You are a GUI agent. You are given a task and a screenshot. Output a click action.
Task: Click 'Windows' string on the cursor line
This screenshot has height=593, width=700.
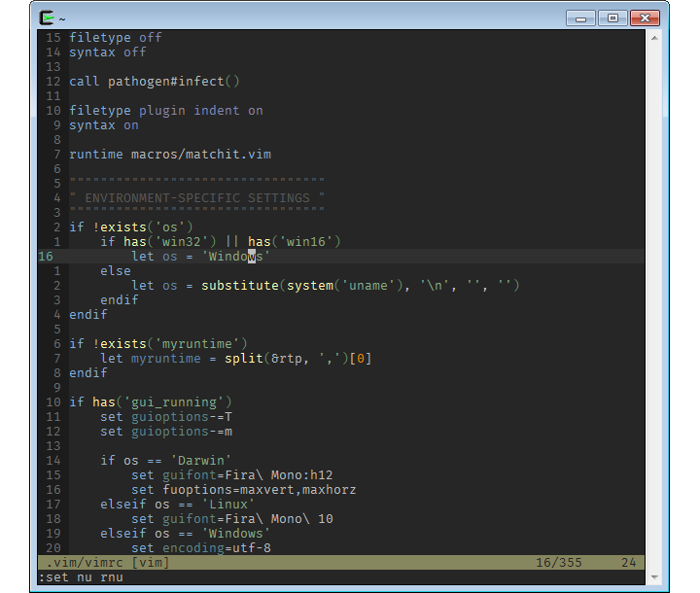pyautogui.click(x=235, y=257)
